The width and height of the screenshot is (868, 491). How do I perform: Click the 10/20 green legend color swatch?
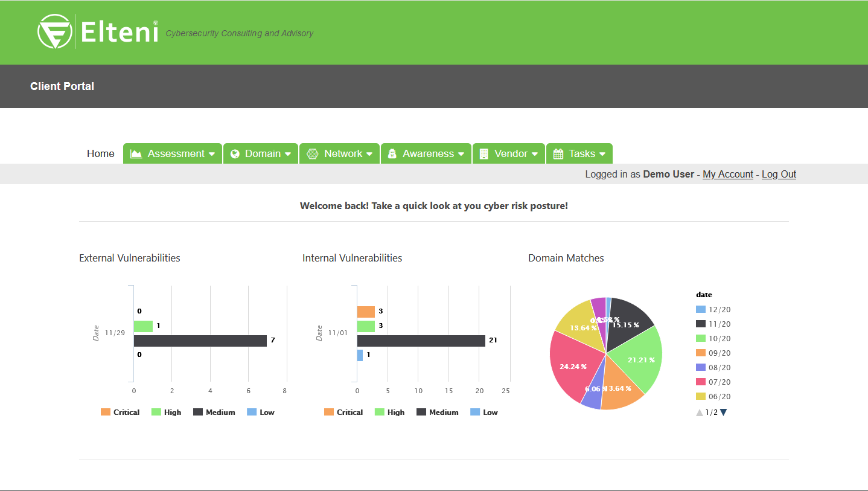click(x=700, y=339)
